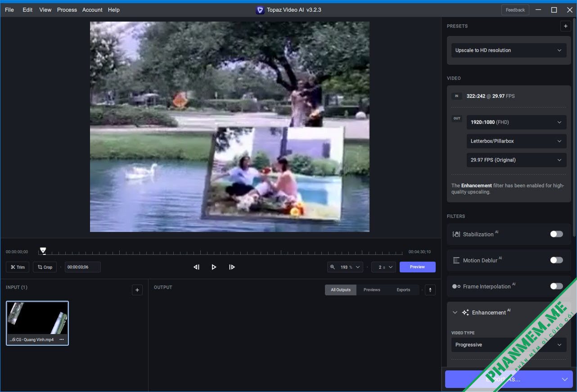The height and width of the screenshot is (392, 577).
Task: Open the Help menu
Action: tap(114, 10)
